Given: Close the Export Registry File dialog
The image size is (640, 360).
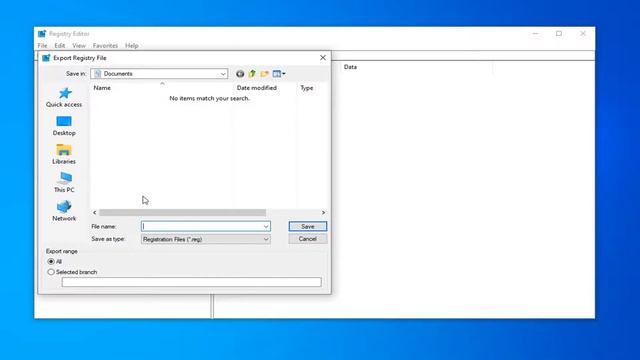Looking at the screenshot, I should tap(323, 58).
